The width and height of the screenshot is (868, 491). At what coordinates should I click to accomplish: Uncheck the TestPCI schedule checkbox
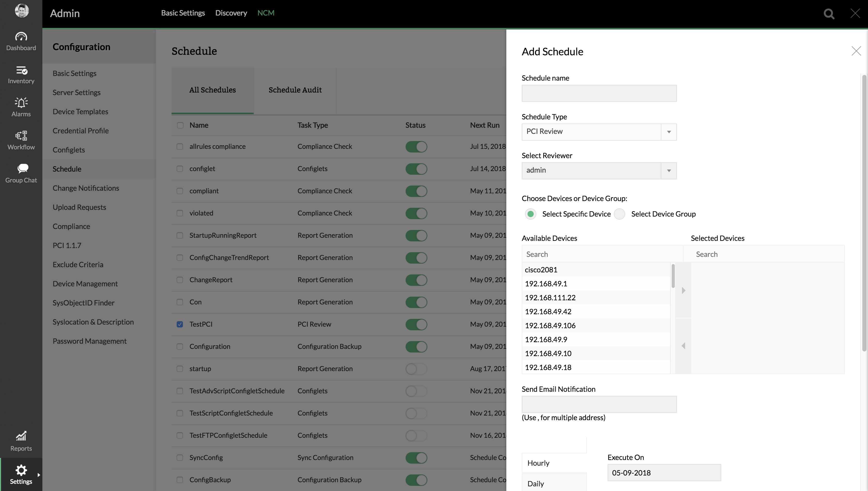pos(180,324)
